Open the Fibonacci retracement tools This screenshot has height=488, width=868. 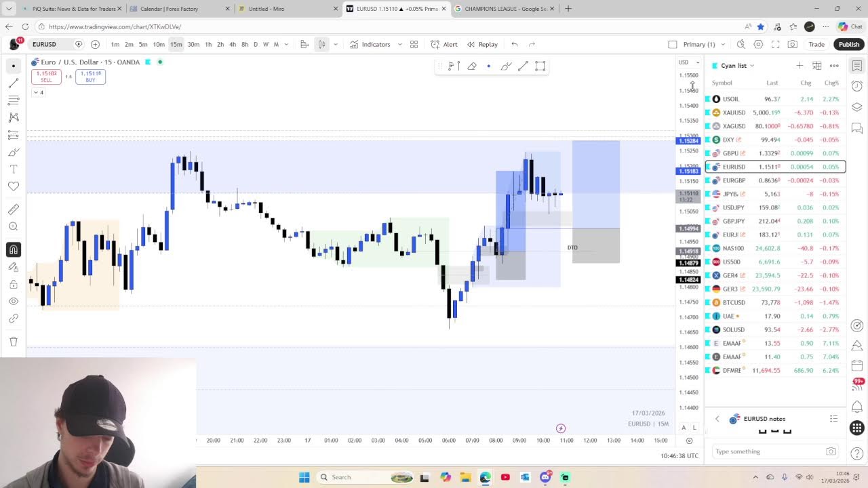pyautogui.click(x=14, y=100)
